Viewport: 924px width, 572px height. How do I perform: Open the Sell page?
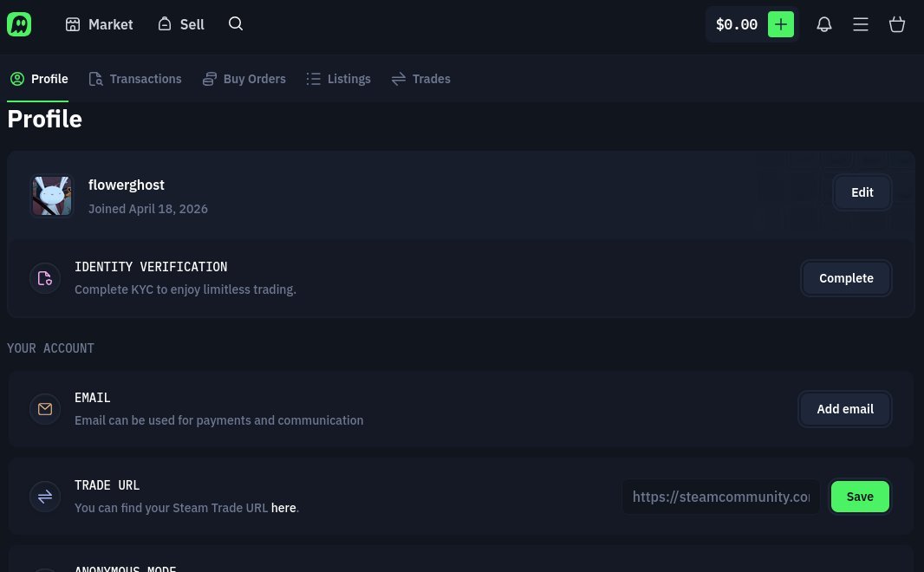click(181, 24)
